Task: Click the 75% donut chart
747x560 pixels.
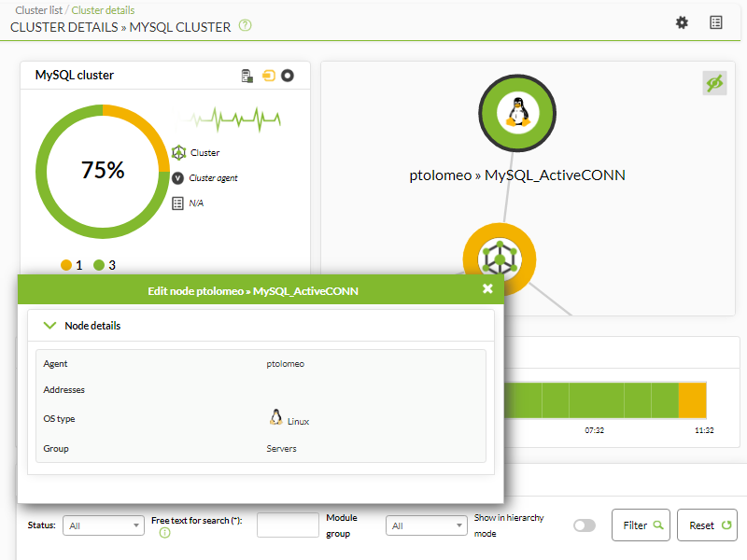Action: [x=103, y=172]
